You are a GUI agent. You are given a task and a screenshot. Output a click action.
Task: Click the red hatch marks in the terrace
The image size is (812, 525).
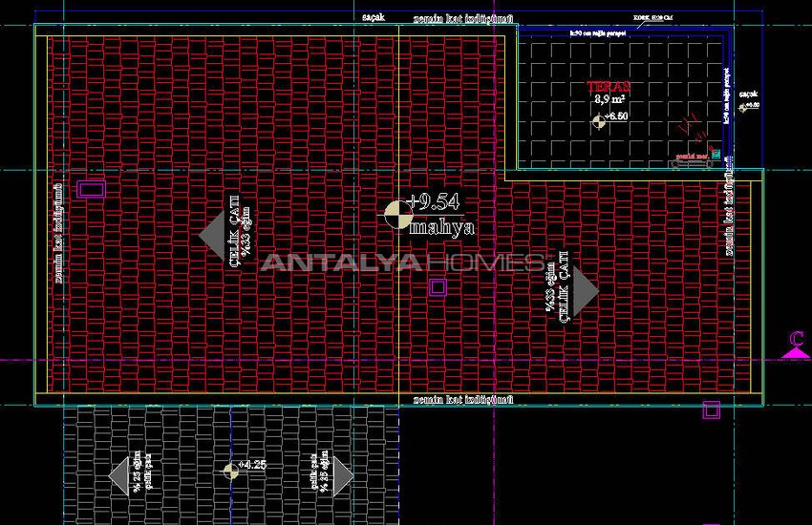pos(694,128)
